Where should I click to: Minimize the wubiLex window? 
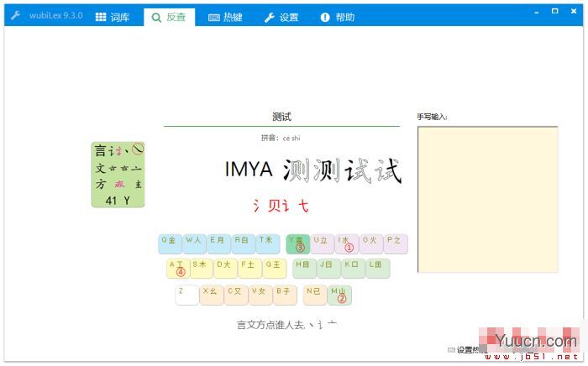click(537, 12)
